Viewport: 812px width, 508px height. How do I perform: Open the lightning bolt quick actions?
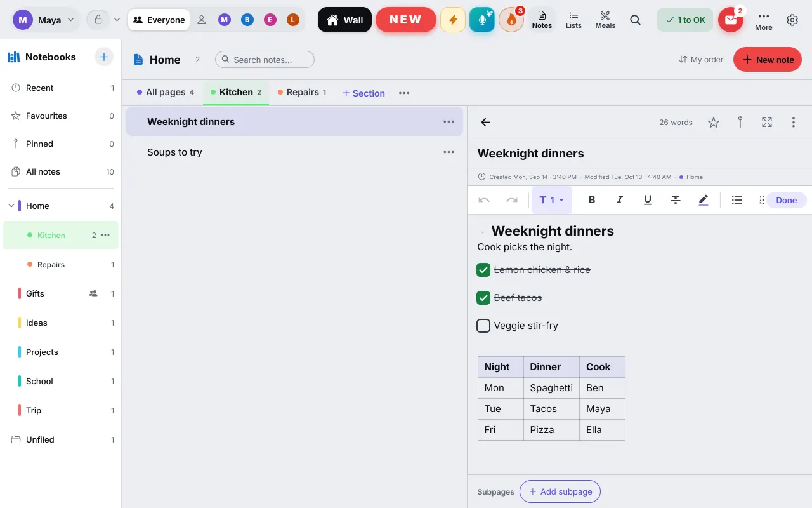click(453, 20)
